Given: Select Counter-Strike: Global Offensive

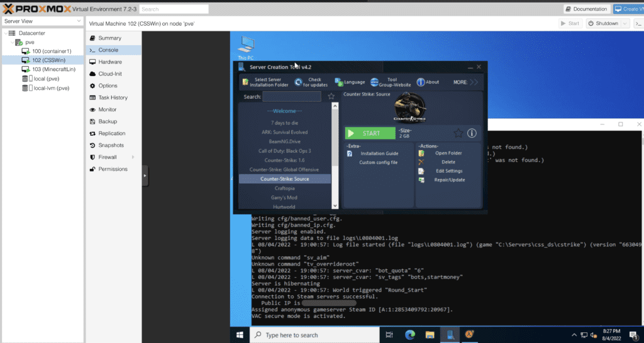Looking at the screenshot, I should 284,170.
